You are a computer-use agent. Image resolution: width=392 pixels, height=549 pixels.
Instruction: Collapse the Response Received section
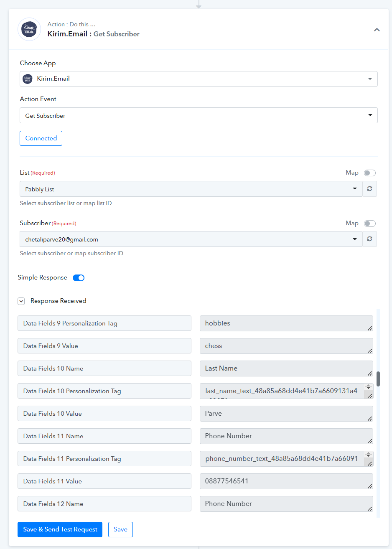(21, 301)
